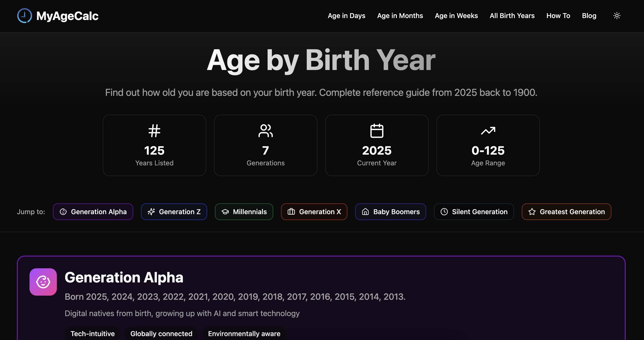This screenshot has height=340, width=644.
Task: Jump to the Millennials section
Action: 250,211
